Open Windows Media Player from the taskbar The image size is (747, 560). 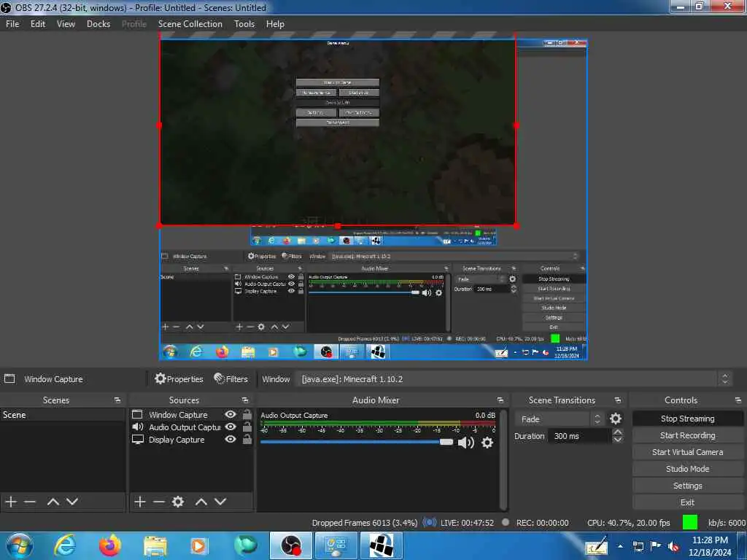199,545
